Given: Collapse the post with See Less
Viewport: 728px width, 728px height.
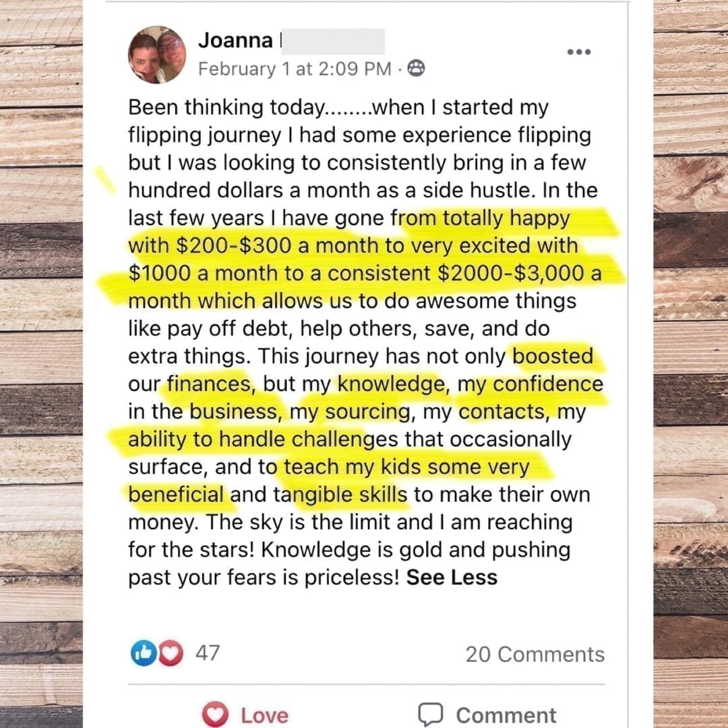Looking at the screenshot, I should [452, 578].
